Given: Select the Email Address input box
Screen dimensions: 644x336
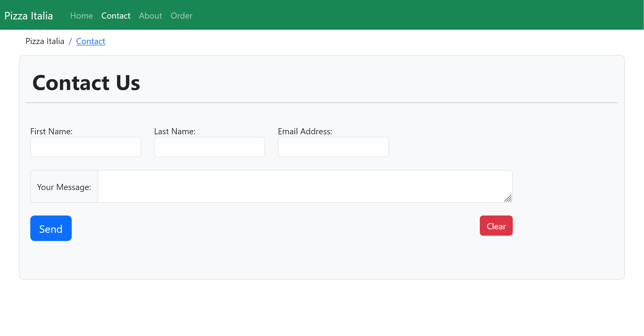Looking at the screenshot, I should 333,147.
